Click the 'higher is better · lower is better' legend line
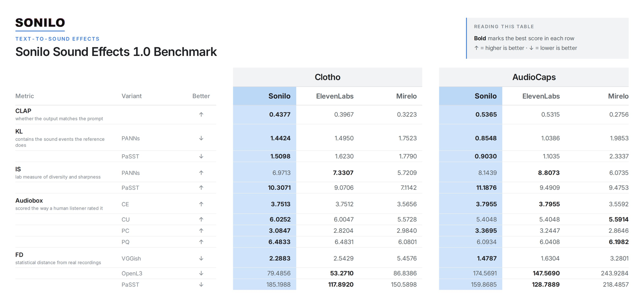 (x=526, y=48)
